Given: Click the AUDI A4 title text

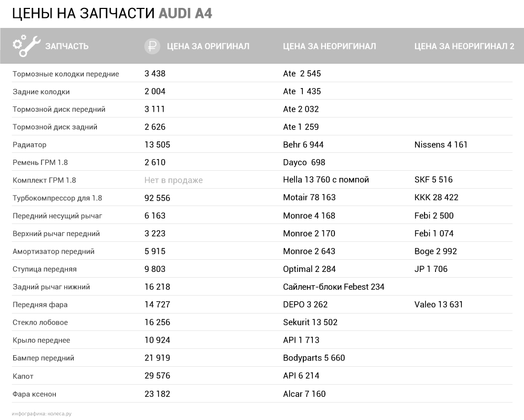Looking at the screenshot, I should (x=185, y=13).
